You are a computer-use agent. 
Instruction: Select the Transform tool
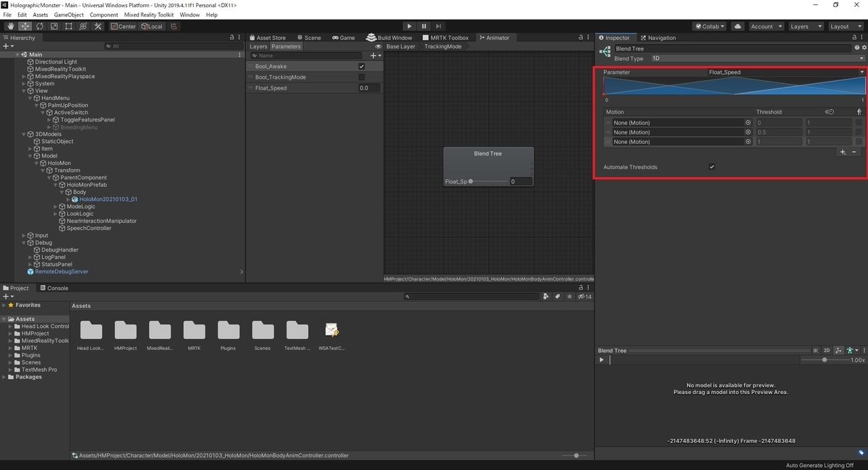click(x=82, y=26)
